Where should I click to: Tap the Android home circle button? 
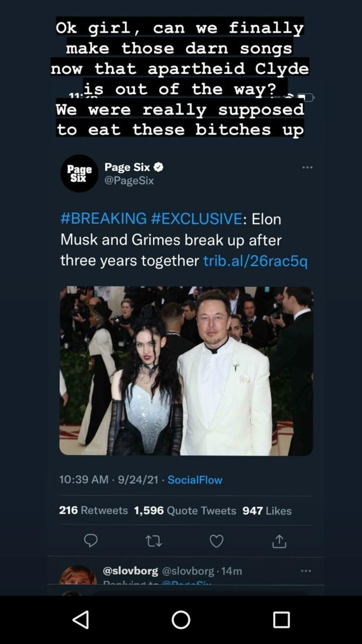coord(180,619)
